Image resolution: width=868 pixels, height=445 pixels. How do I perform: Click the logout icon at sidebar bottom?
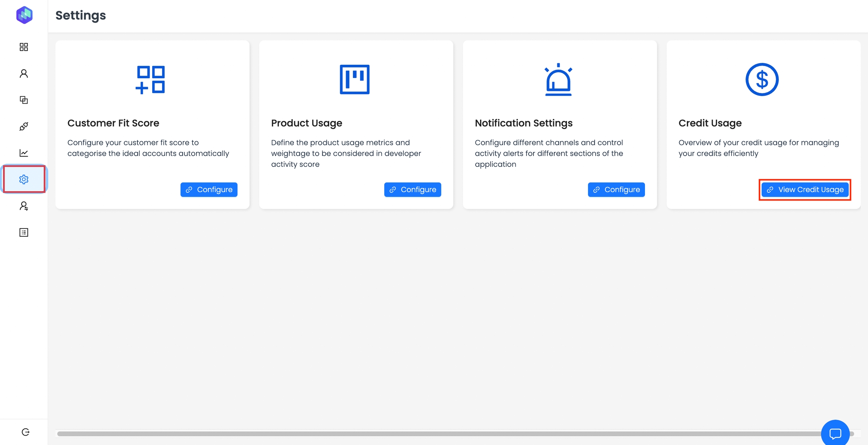(25, 432)
